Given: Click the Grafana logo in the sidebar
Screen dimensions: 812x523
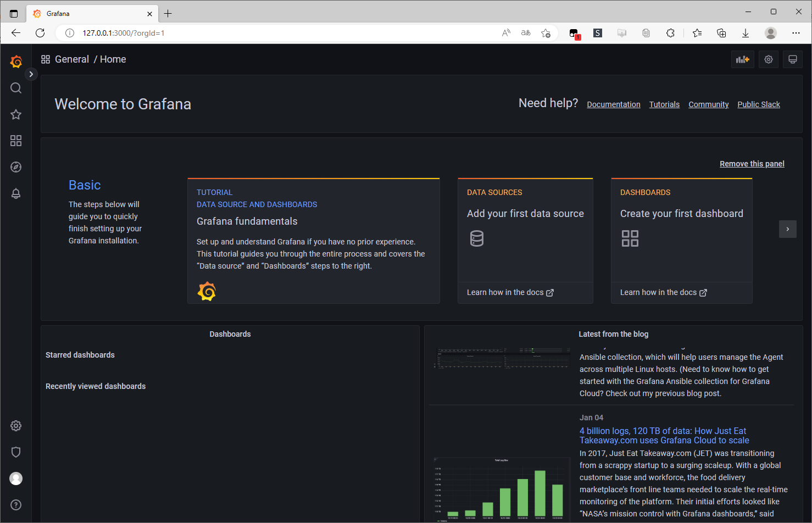Looking at the screenshot, I should (16, 62).
